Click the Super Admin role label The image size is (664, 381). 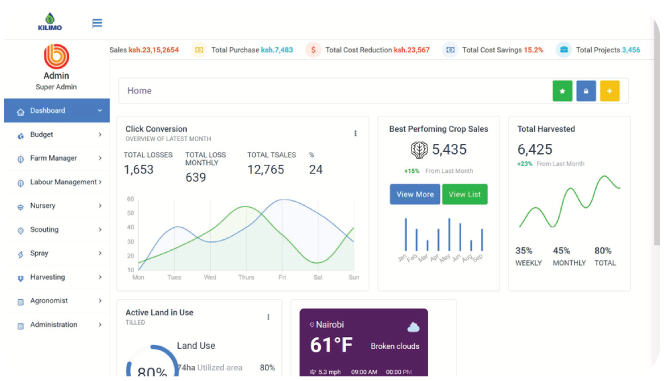click(x=56, y=87)
